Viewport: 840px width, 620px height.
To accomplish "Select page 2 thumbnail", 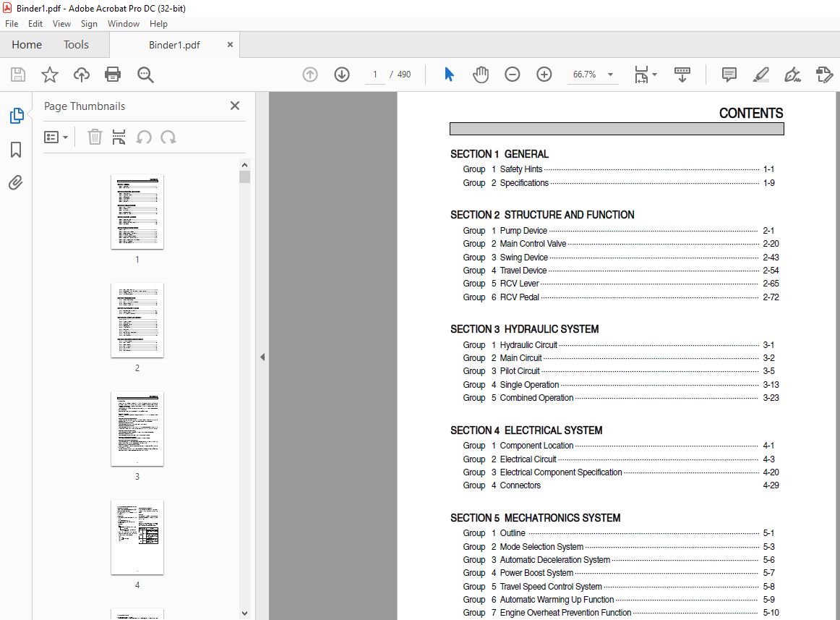I will pyautogui.click(x=137, y=320).
